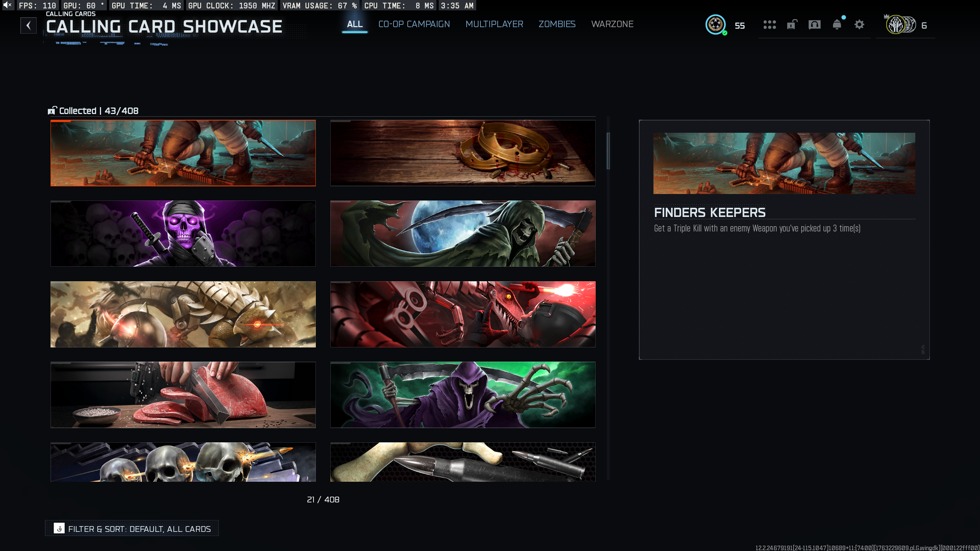Open the settings gear icon

pyautogui.click(x=859, y=25)
